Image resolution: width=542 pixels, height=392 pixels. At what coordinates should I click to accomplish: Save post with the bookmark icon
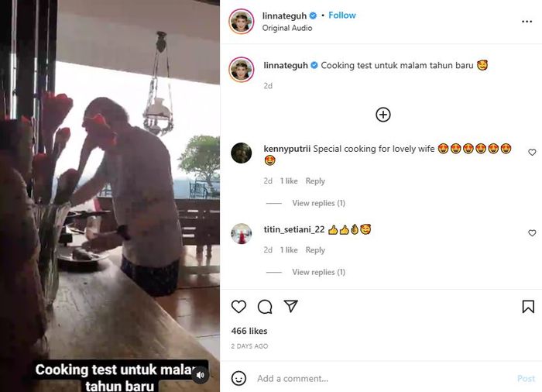click(x=528, y=307)
